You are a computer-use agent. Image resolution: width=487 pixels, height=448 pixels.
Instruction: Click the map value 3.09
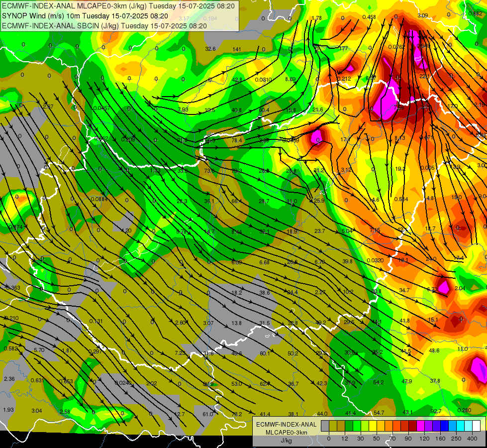point(423,15)
